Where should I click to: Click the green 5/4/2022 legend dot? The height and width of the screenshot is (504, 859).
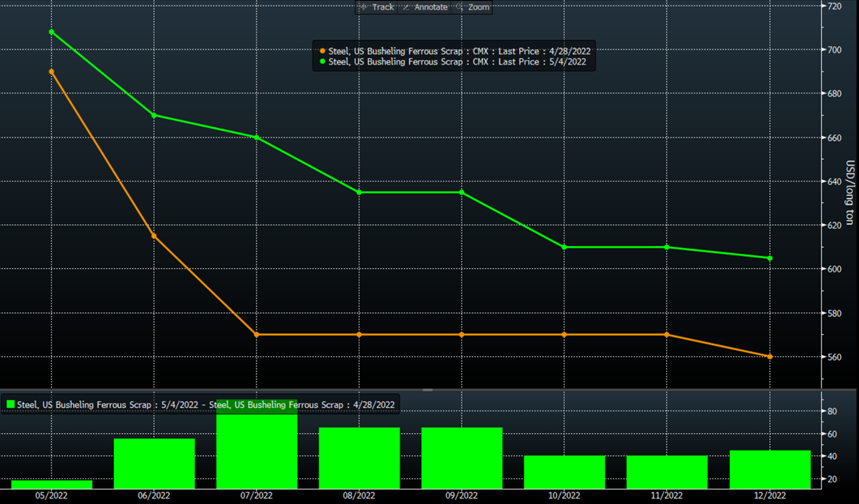pyautogui.click(x=323, y=61)
